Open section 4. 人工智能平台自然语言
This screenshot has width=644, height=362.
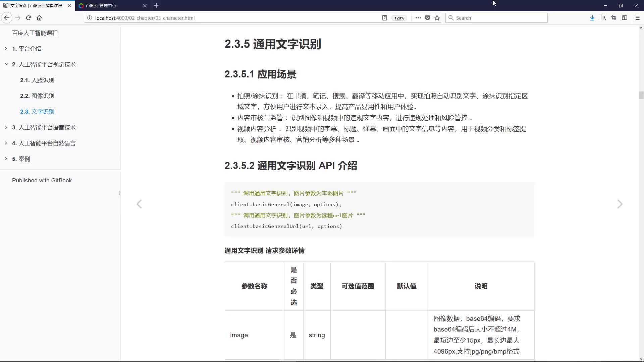44,143
